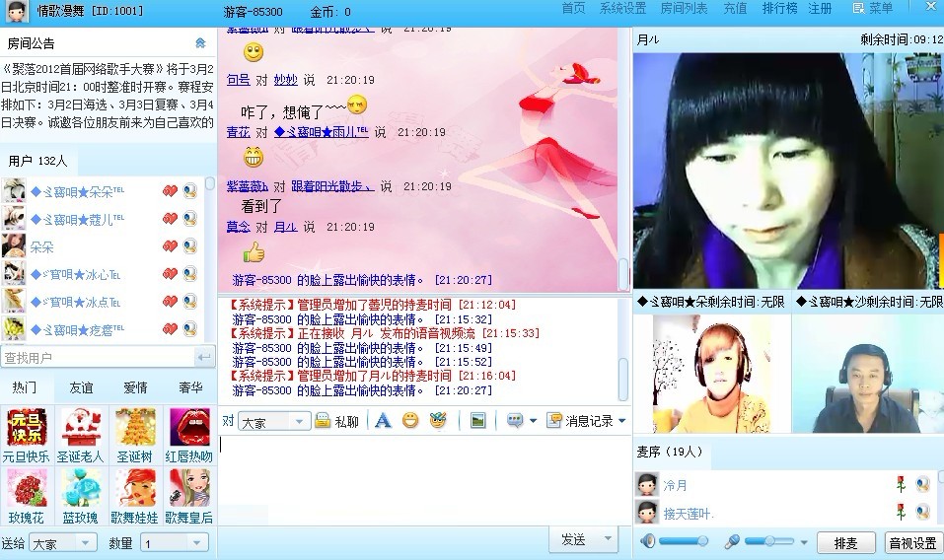Click the search submit arrow in 查找用户
The width and height of the screenshot is (944, 560).
205,357
